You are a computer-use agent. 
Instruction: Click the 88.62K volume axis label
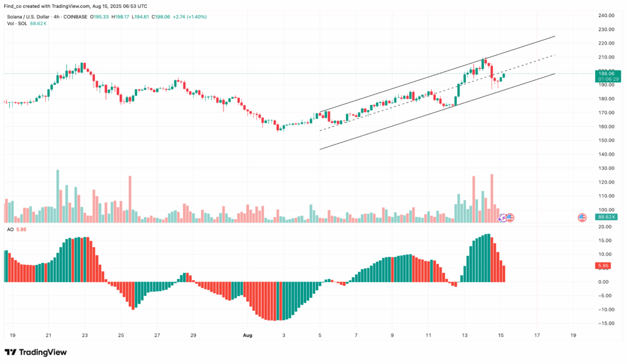606,217
